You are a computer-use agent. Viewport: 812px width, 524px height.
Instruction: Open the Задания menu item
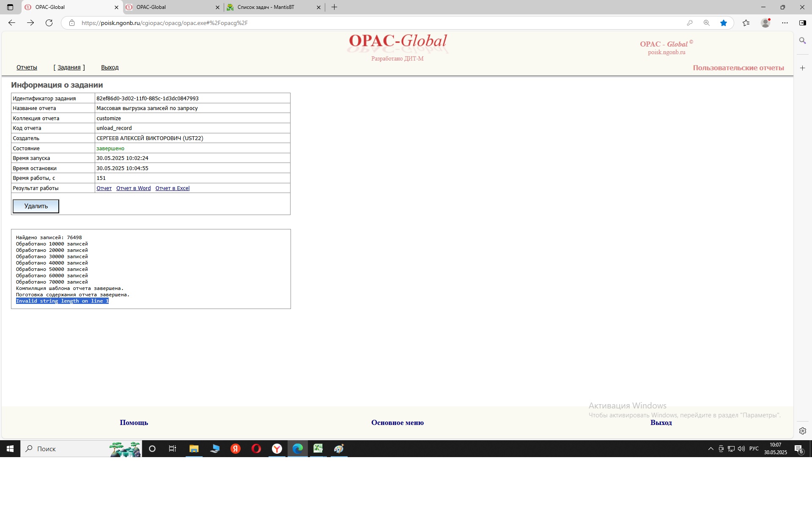point(69,67)
